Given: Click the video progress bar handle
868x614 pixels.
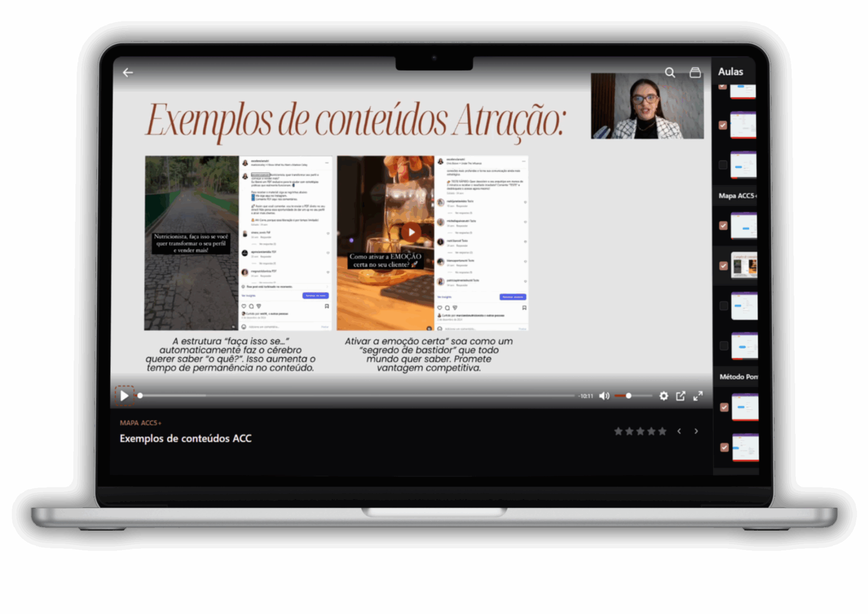Looking at the screenshot, I should (x=140, y=396).
